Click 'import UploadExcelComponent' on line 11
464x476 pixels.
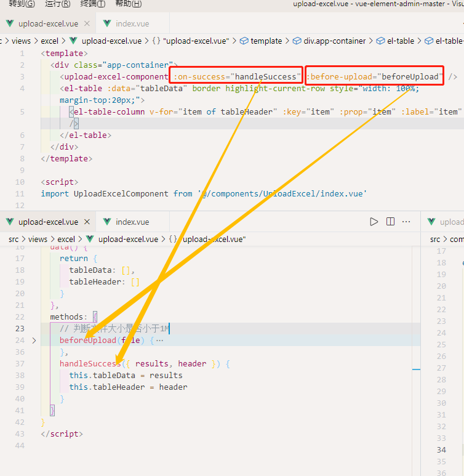click(105, 194)
